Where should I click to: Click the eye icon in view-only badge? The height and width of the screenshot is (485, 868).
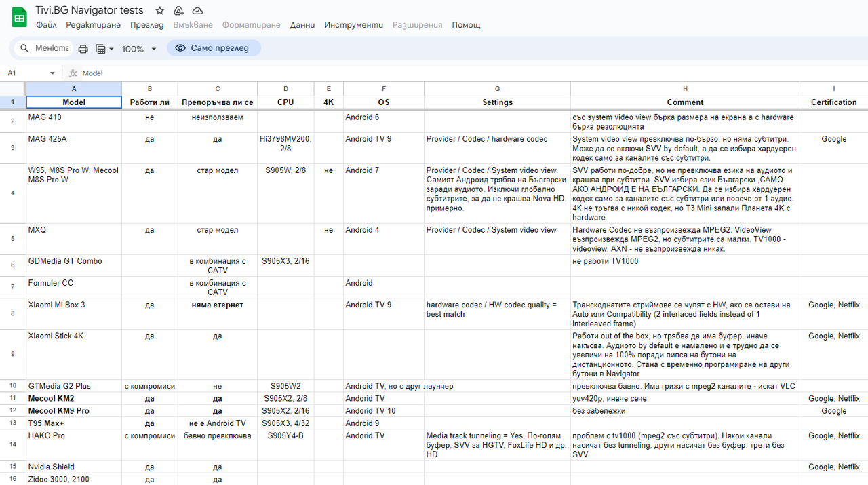point(180,48)
